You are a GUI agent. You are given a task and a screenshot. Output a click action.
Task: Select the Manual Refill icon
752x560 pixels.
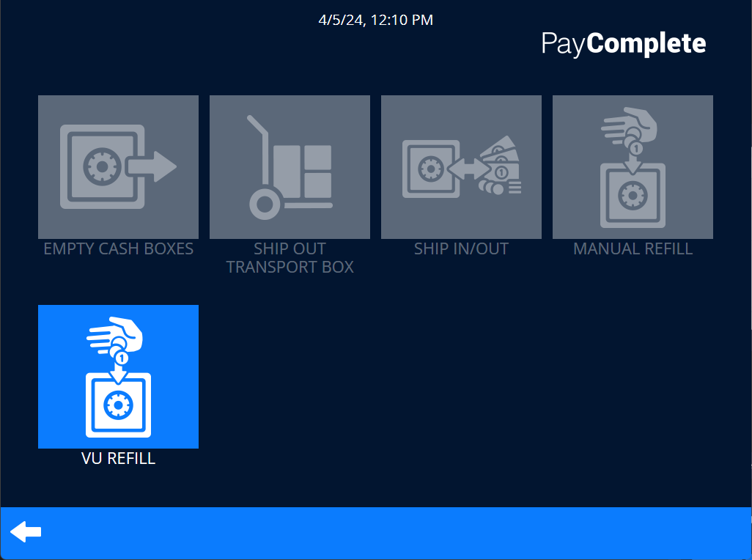pyautogui.click(x=633, y=166)
